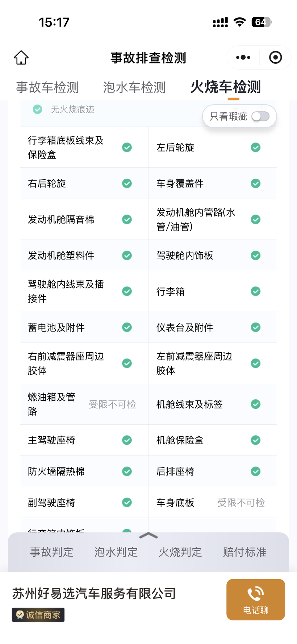Image resolution: width=297 pixels, height=644 pixels.
Task: Select the 火烧车检测 tab
Action: 226,87
